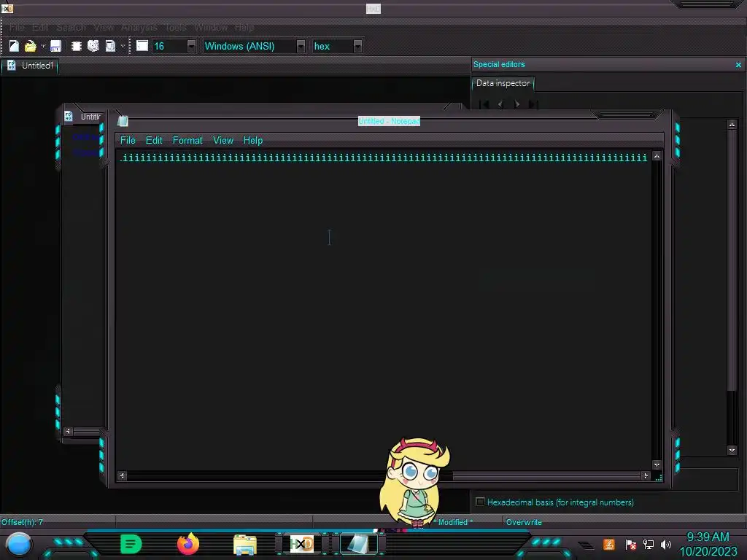Close the Special editors panel

pos(738,65)
